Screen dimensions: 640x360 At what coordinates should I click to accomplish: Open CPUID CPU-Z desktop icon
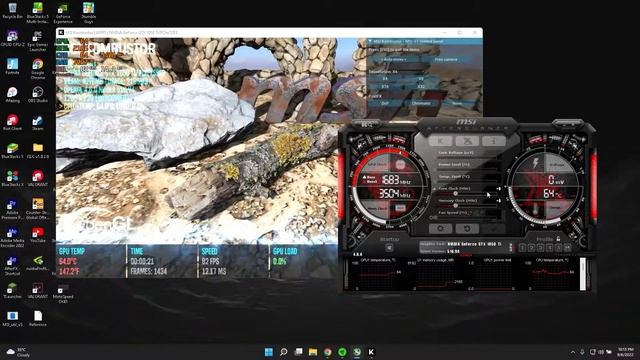tap(12, 38)
